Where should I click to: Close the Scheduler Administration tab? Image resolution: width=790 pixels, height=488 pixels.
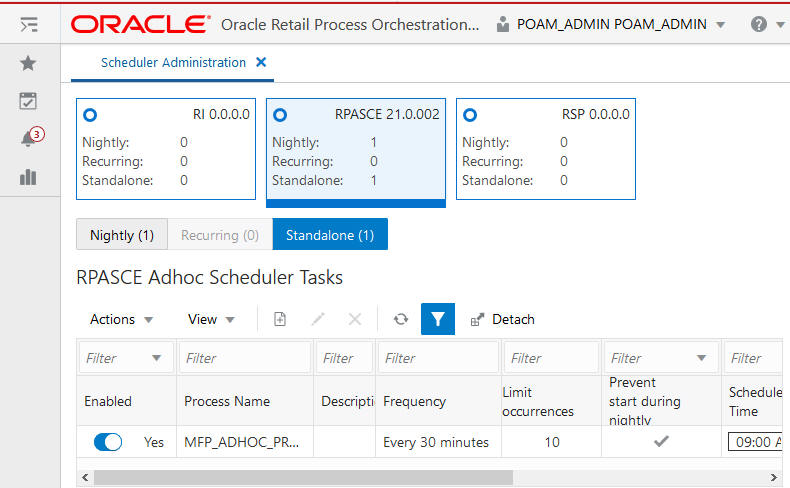tap(261, 62)
